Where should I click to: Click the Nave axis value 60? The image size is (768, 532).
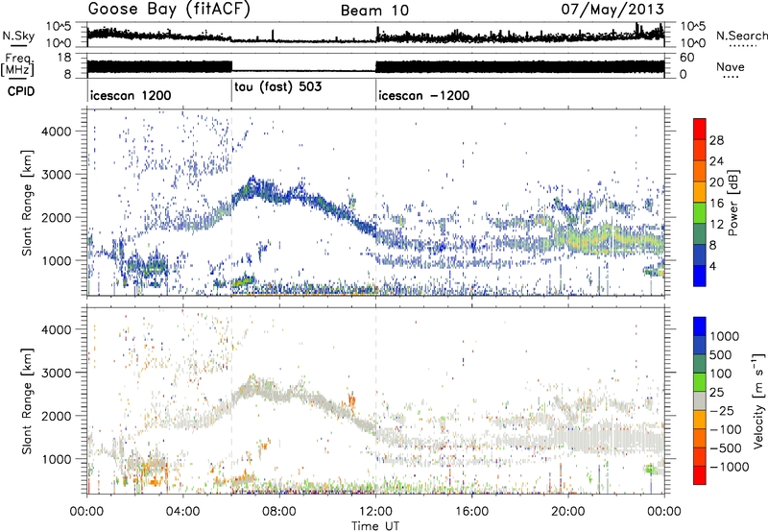click(687, 58)
